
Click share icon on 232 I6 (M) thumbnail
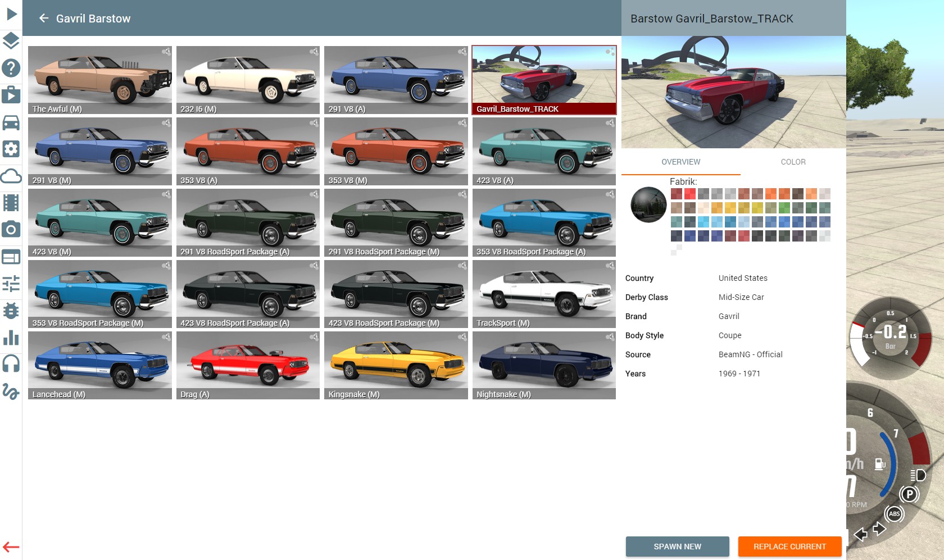click(314, 52)
